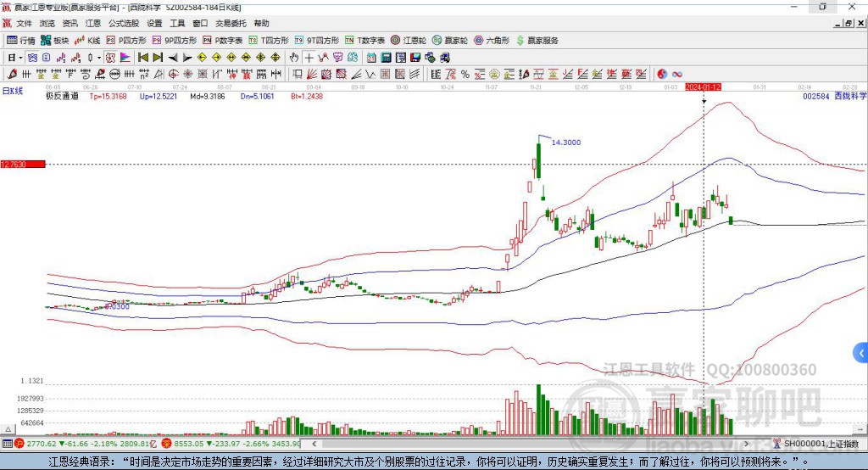868x470 pixels.
Task: Open the 窗口 menu
Action: (200, 23)
